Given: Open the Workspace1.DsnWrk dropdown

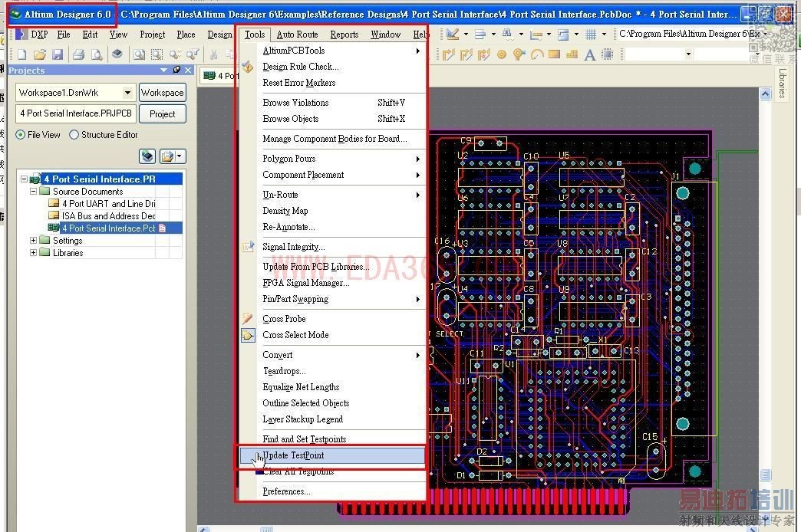Looking at the screenshot, I should point(127,93).
